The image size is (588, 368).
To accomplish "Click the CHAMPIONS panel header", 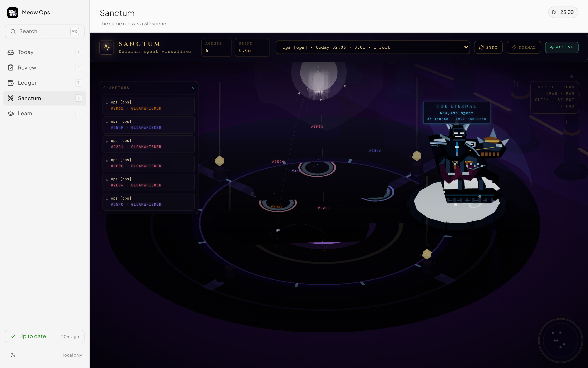I will 148,88.
